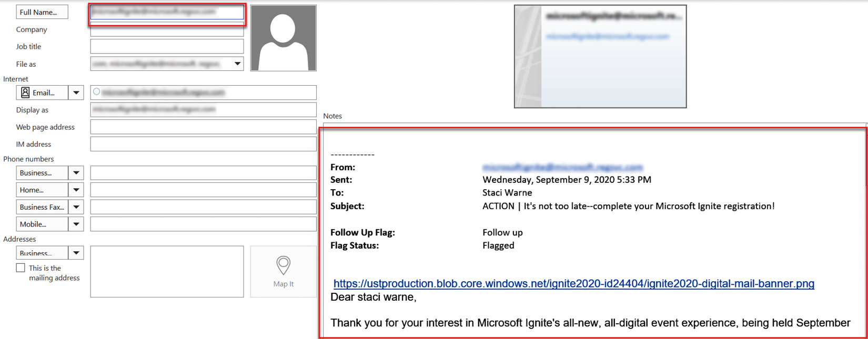Click the Home phone button
Viewport: 868px width, 339px height.
point(42,190)
